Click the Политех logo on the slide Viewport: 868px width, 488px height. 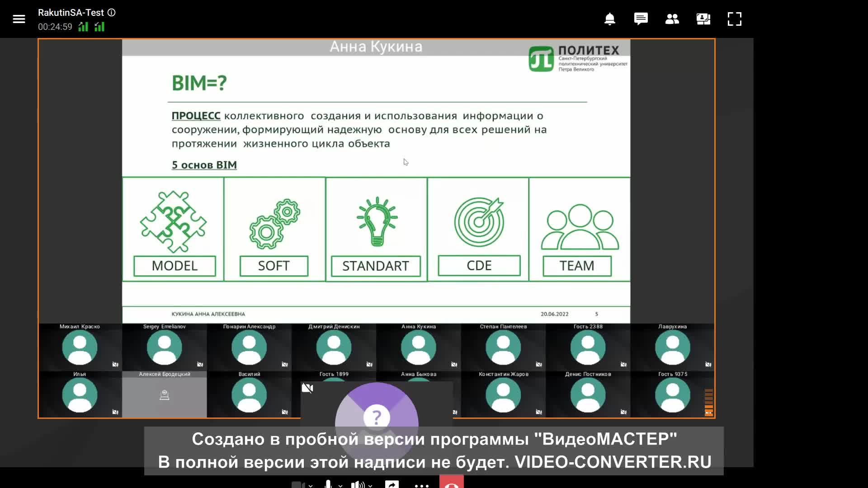(578, 58)
